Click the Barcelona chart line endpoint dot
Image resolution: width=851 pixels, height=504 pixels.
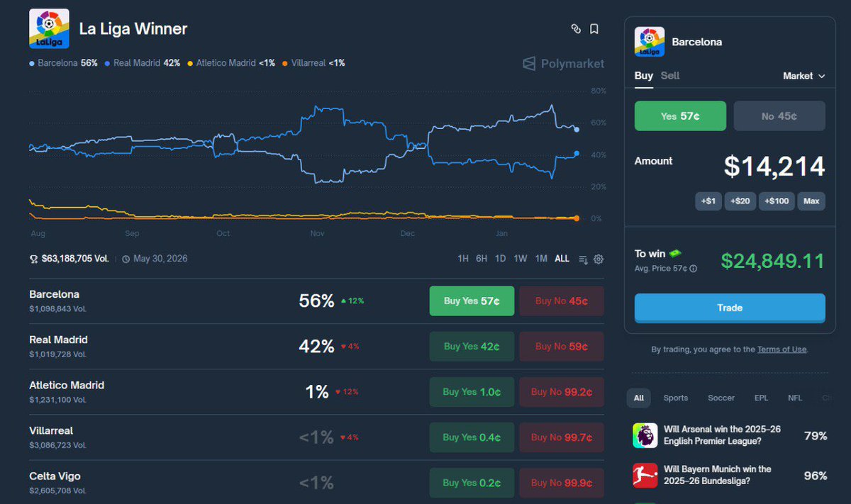(x=577, y=130)
